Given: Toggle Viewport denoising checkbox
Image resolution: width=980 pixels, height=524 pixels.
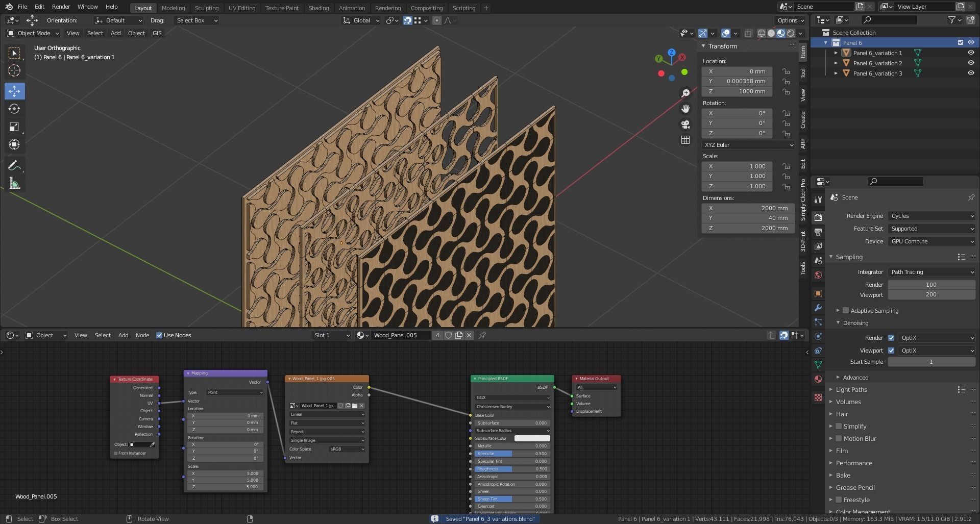Looking at the screenshot, I should (x=891, y=351).
